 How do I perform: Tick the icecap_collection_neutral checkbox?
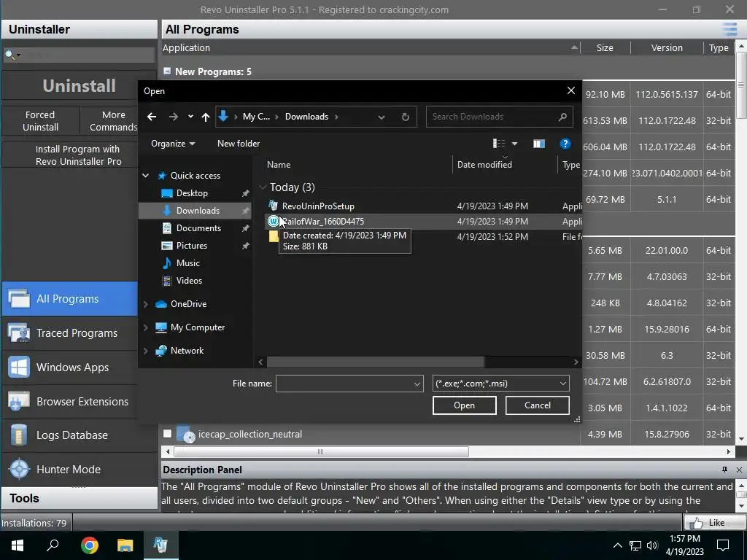tap(167, 434)
